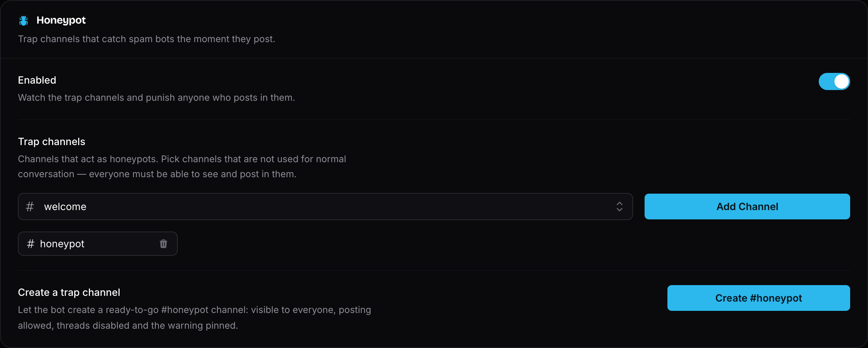
Task: Click the 'Channels that act as honeypots' description
Action: point(182,166)
